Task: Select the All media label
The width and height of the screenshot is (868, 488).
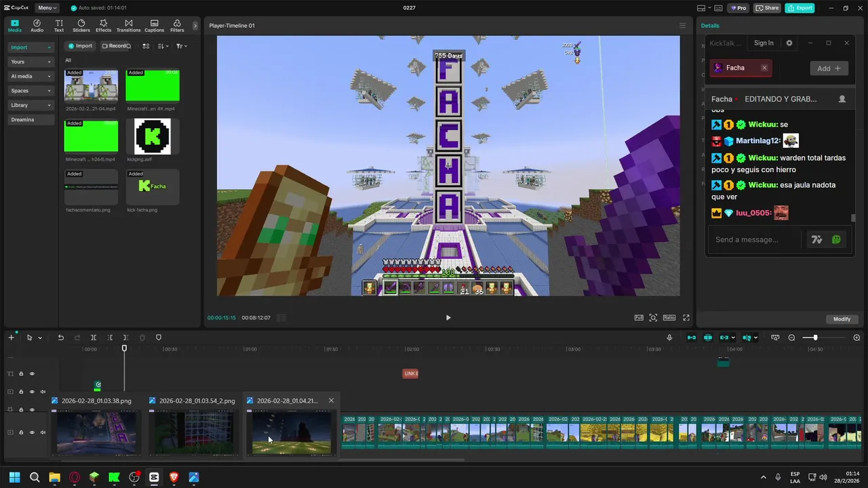Action: coord(68,60)
